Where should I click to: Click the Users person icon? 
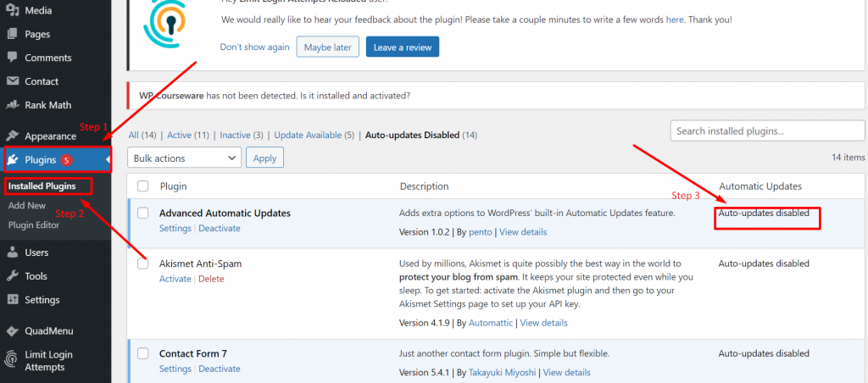pyautogui.click(x=13, y=253)
